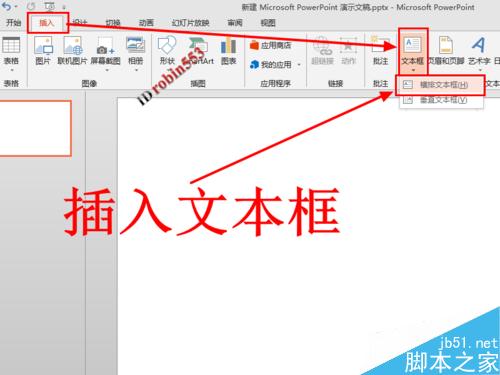The width and height of the screenshot is (500, 375).
Task: Click the 相册 (Photo Album) icon
Action: [136, 46]
